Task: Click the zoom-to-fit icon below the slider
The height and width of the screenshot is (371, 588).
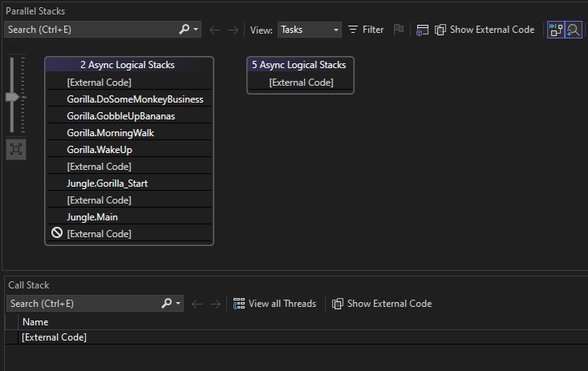Action: pyautogui.click(x=16, y=149)
